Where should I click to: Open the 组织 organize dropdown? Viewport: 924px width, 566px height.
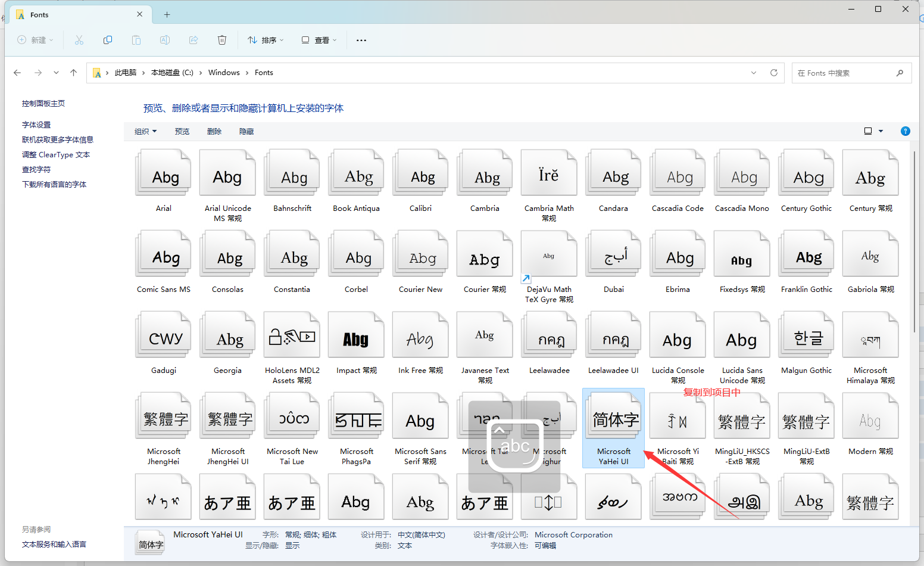(145, 131)
